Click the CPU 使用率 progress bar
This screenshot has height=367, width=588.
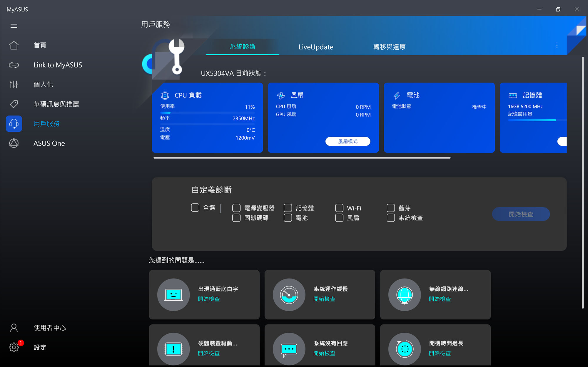point(207,113)
